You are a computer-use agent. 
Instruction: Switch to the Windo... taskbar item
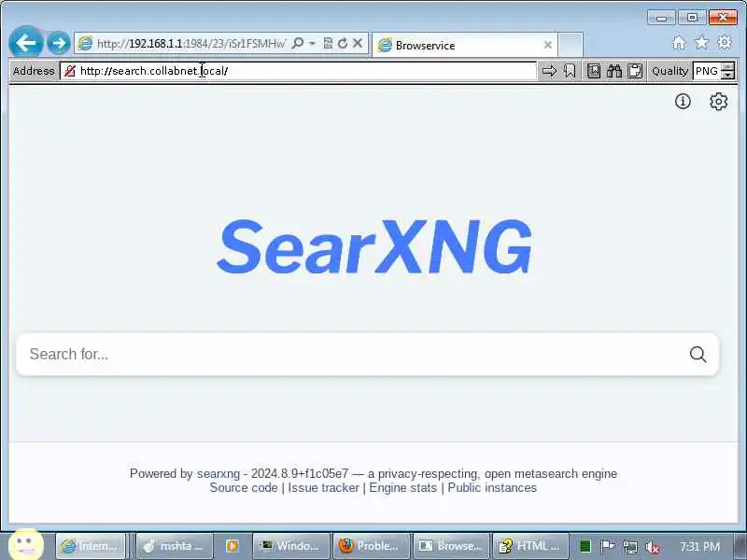pos(291,546)
